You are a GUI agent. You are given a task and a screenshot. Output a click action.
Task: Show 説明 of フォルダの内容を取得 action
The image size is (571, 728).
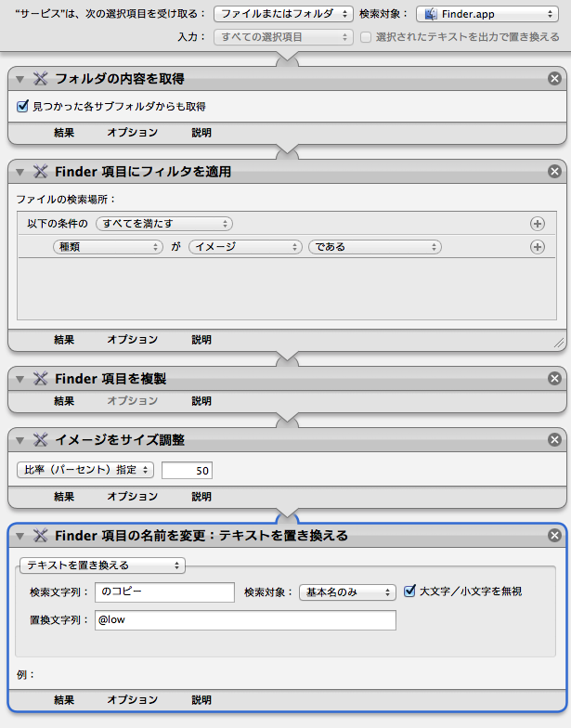tap(201, 133)
